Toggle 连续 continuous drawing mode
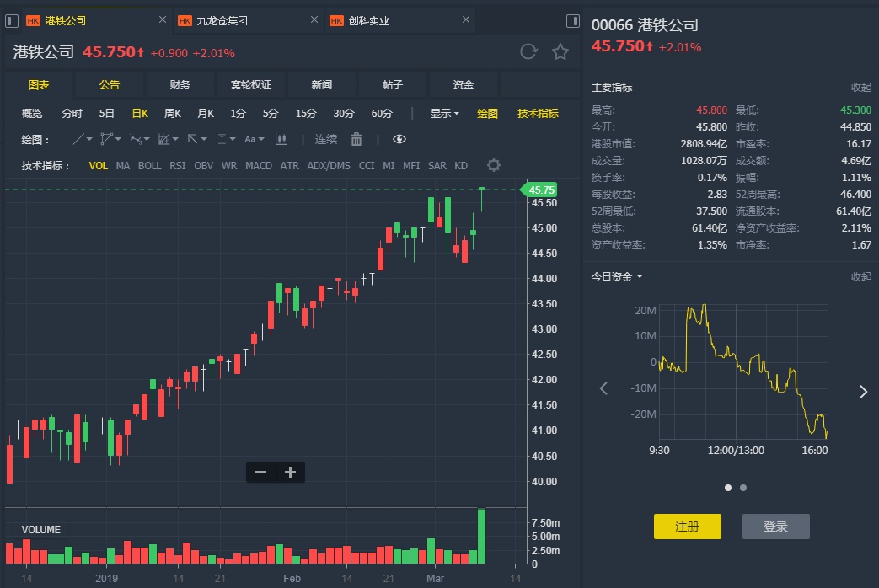 click(x=325, y=139)
